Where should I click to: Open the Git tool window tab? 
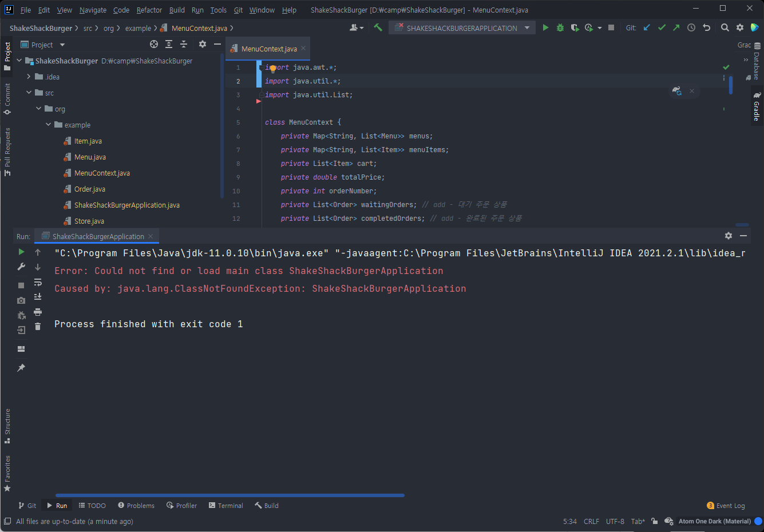coord(27,506)
